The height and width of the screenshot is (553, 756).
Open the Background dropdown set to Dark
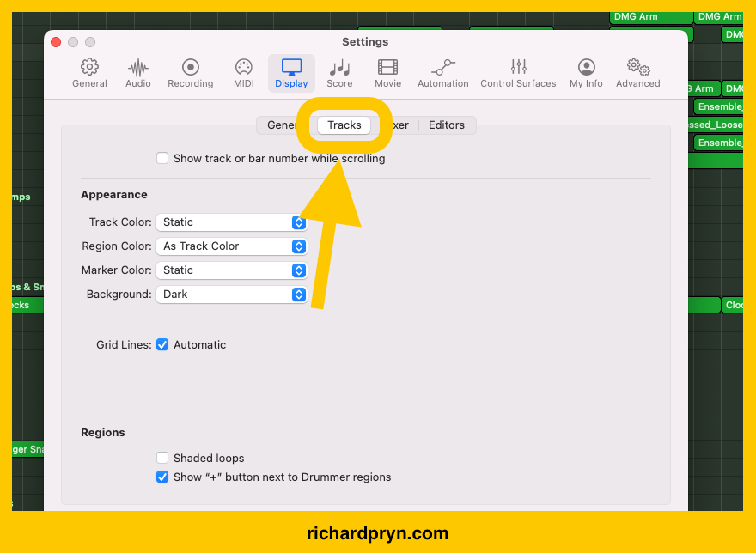[x=232, y=295]
